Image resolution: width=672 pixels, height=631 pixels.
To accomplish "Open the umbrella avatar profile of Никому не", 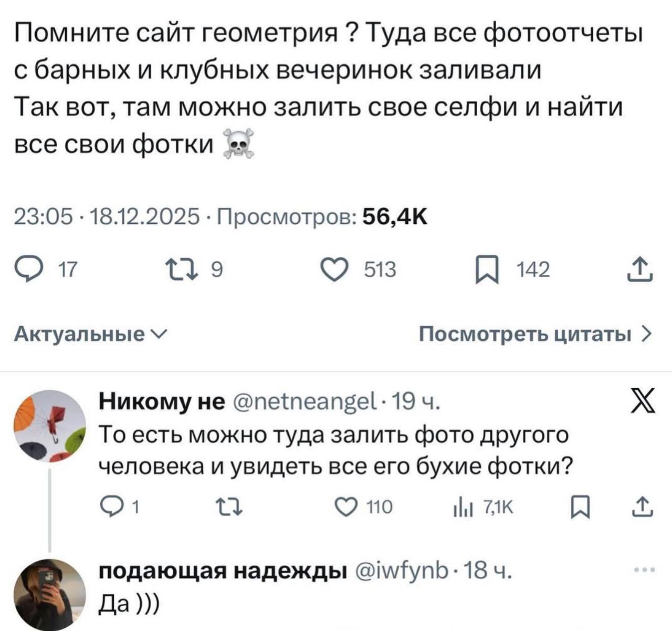I will pyautogui.click(x=49, y=427).
